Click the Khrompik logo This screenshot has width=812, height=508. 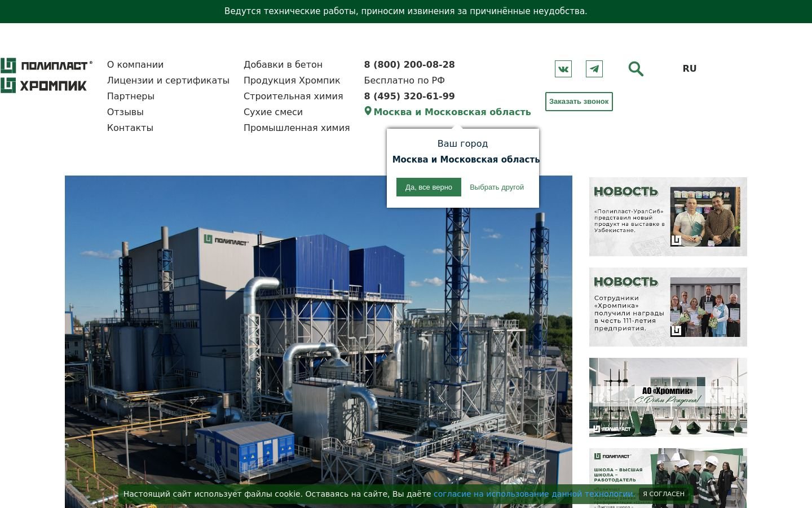(x=44, y=85)
